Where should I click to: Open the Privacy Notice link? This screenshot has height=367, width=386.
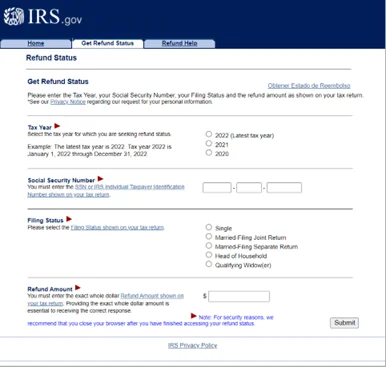click(x=68, y=102)
